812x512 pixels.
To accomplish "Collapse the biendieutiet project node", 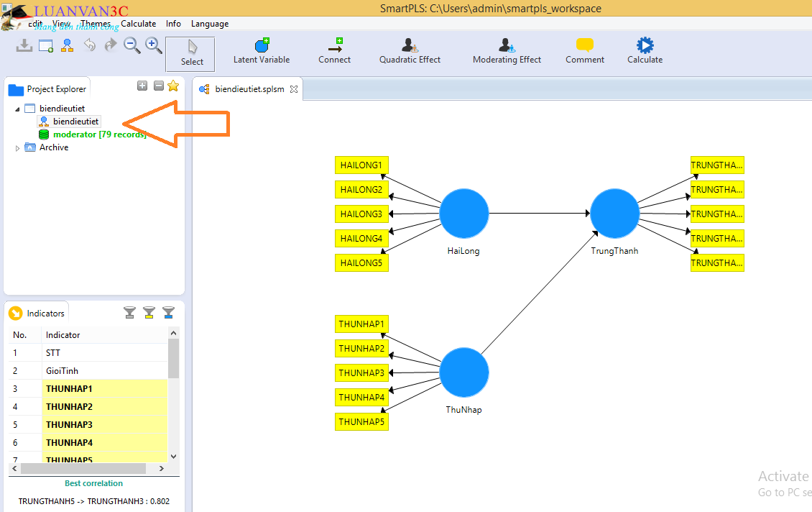I will coord(18,109).
